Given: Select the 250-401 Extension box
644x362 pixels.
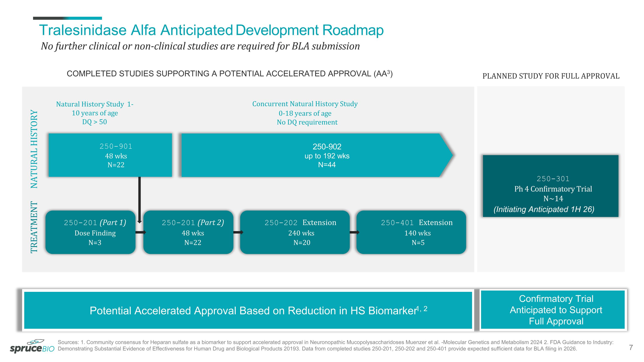Looking at the screenshot, I should [411, 232].
